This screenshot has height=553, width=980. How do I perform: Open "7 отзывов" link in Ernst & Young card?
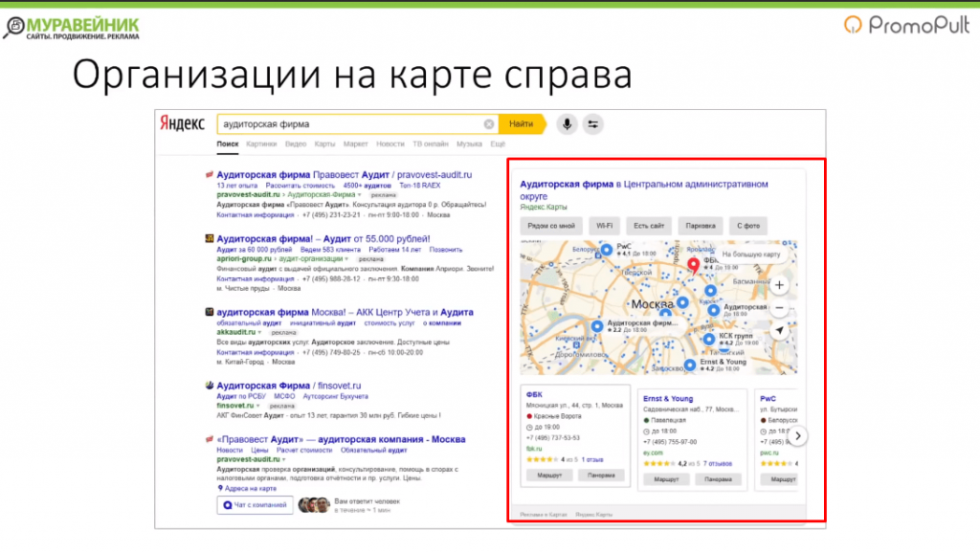pyautogui.click(x=718, y=464)
